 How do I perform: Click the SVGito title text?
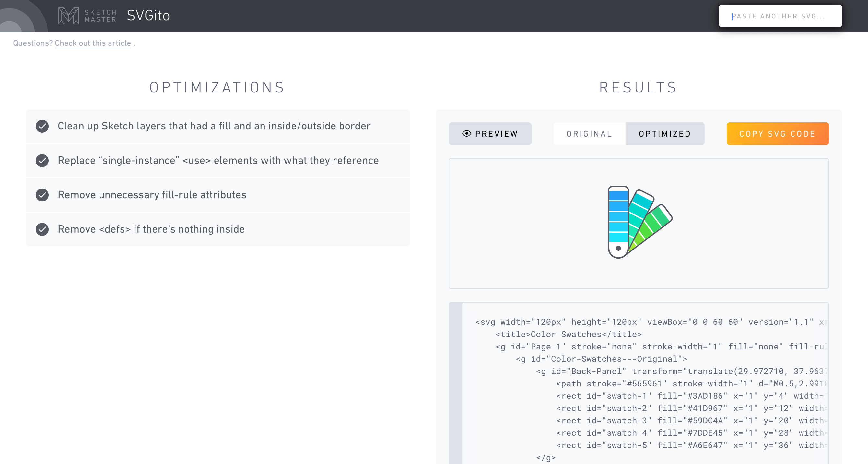[x=148, y=16]
